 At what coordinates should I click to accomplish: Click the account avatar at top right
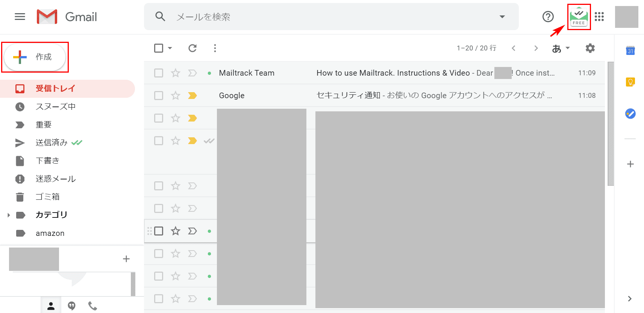627,17
